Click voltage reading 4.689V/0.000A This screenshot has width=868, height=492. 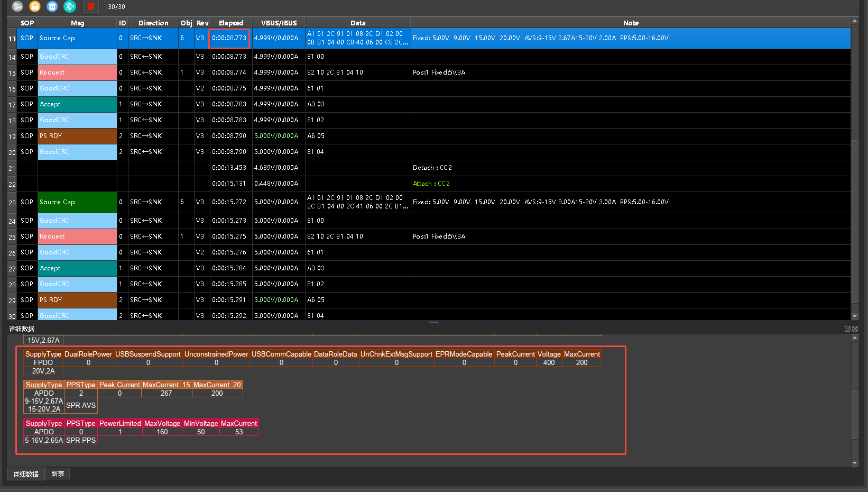[276, 168]
